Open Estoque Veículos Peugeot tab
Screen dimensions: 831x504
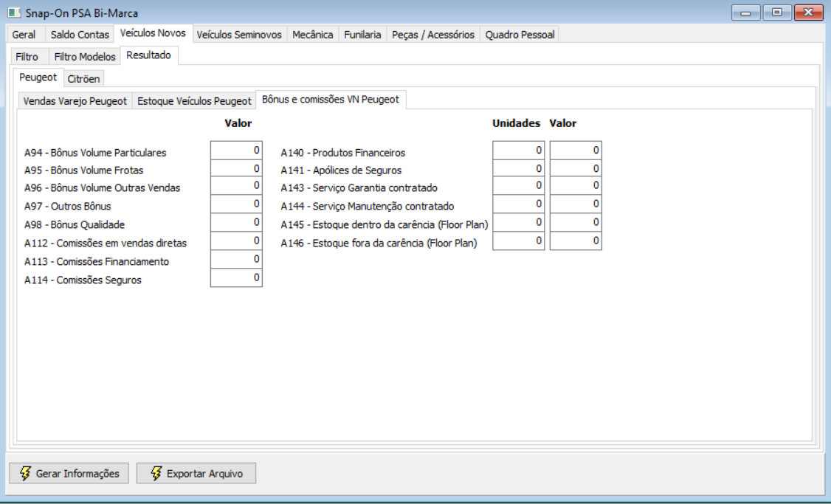[x=195, y=101]
